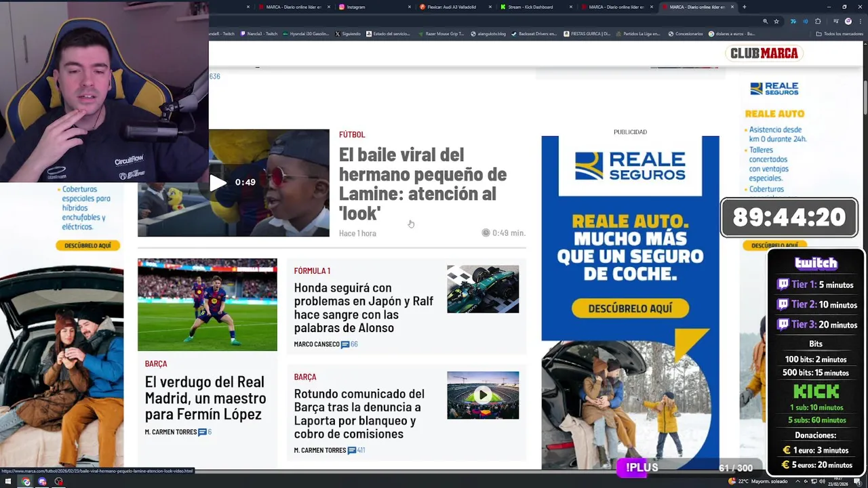Open Backseat Drivers bookmark

pos(534,33)
